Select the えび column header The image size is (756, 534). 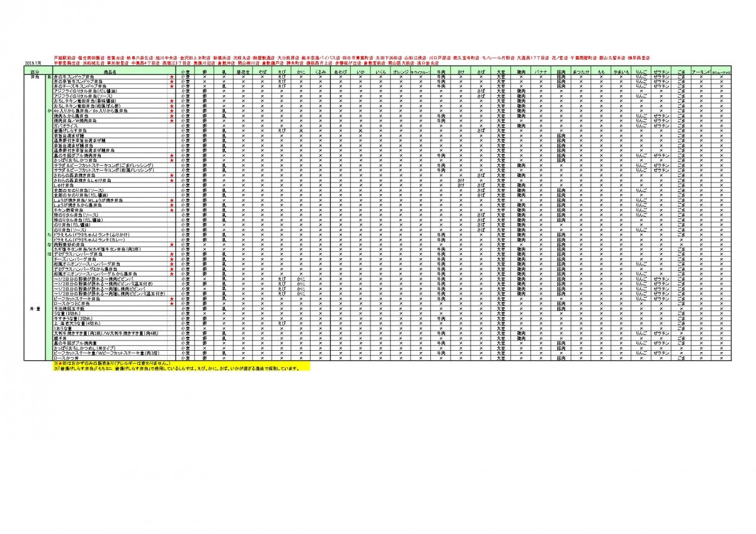pos(282,72)
